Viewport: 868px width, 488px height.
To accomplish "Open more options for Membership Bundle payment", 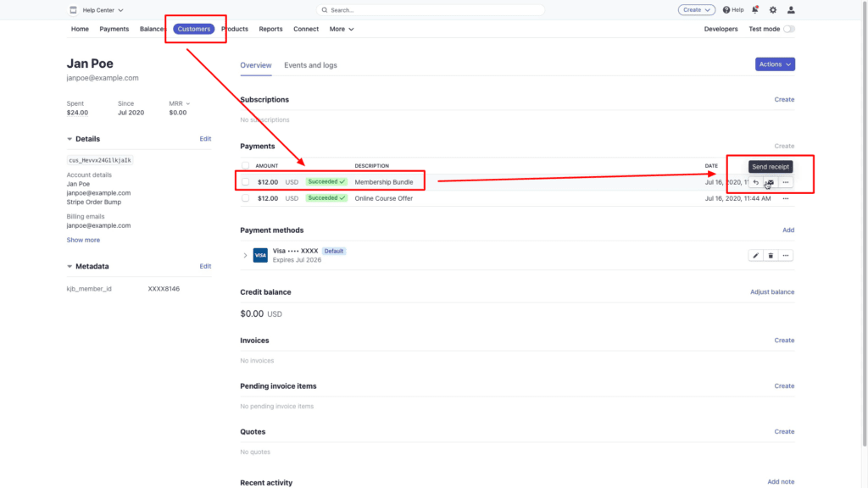I will [x=786, y=182].
